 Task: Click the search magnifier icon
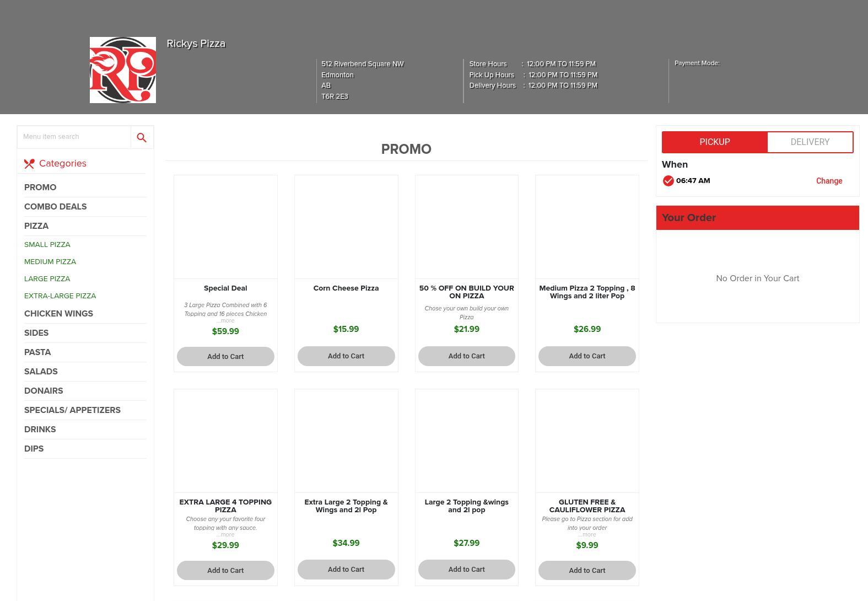(142, 137)
